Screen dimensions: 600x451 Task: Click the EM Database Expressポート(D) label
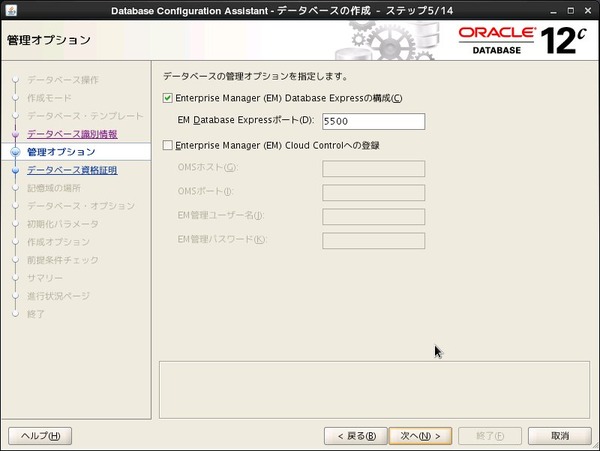point(246,120)
